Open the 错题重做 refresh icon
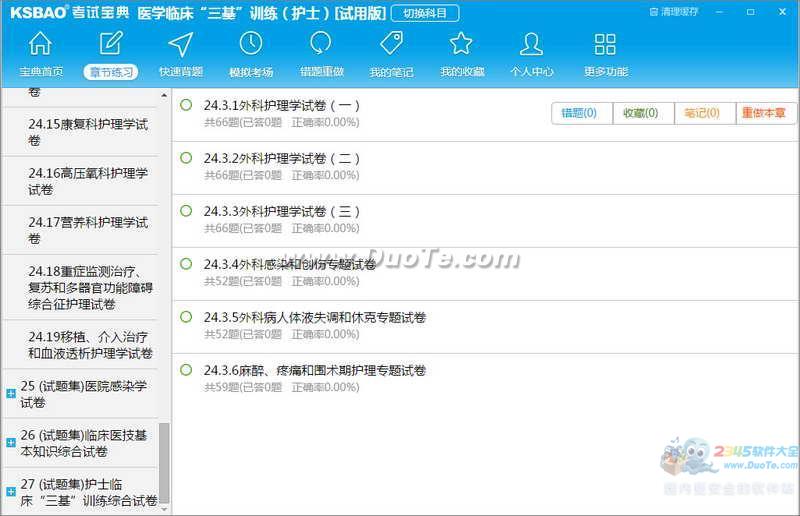Screen dimensions: 800x516 pyautogui.click(x=321, y=43)
